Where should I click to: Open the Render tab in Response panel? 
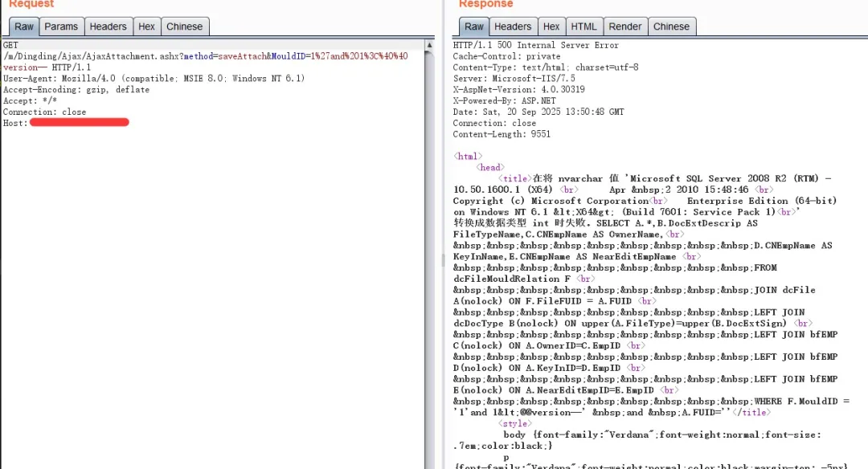click(625, 27)
